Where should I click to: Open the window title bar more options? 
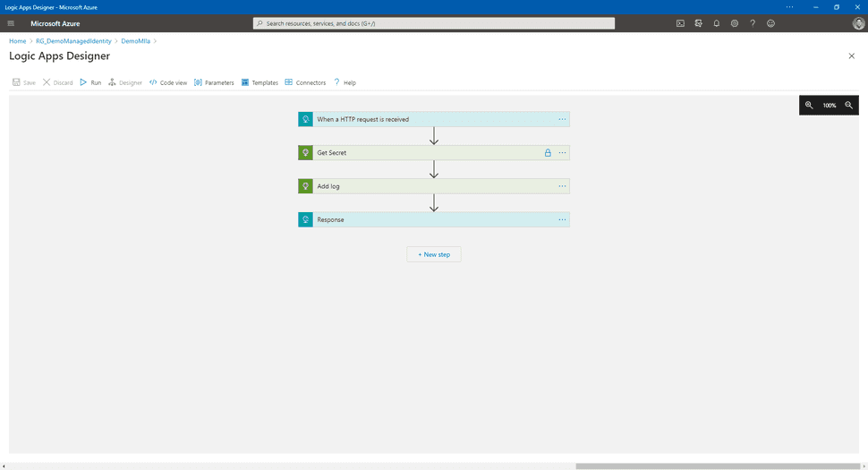(x=789, y=7)
